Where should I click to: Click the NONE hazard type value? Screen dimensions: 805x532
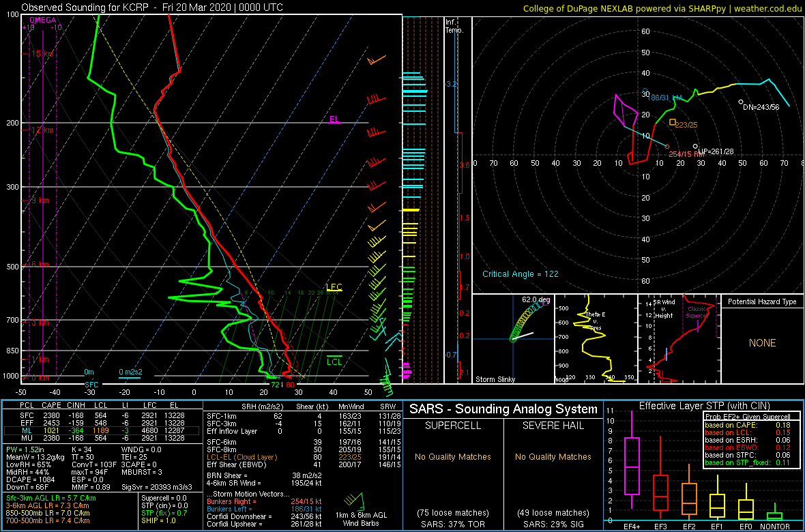pos(762,343)
